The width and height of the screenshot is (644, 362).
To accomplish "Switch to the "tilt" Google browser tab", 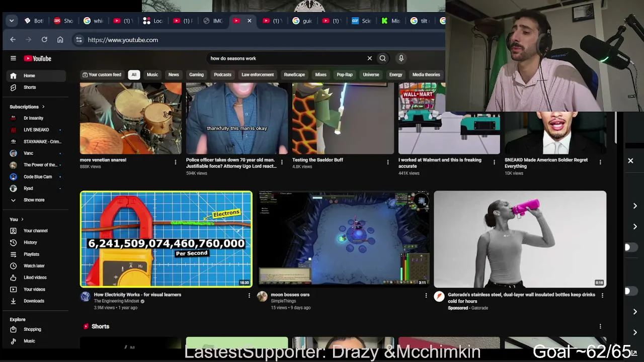I will [x=420, y=21].
